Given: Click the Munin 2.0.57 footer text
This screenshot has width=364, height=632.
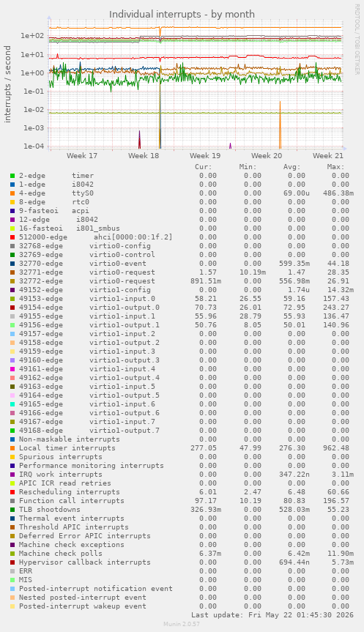Looking at the screenshot, I should (182, 624).
